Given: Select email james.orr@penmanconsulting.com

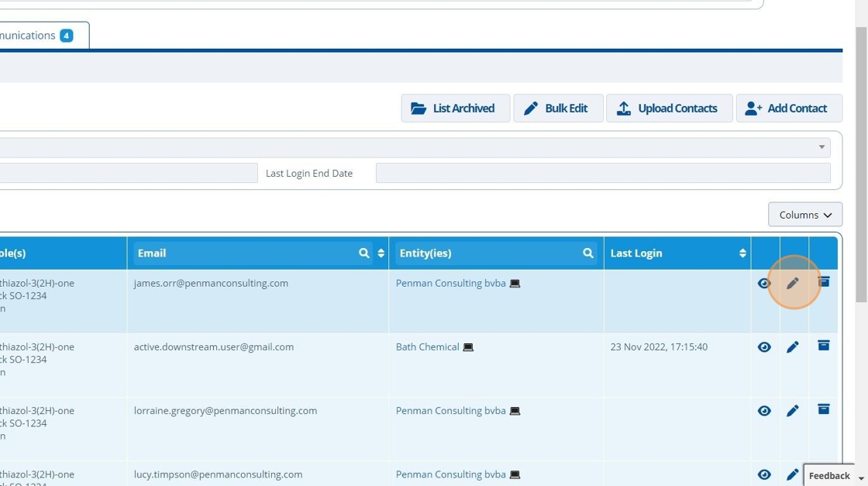Looking at the screenshot, I should coord(211,284).
